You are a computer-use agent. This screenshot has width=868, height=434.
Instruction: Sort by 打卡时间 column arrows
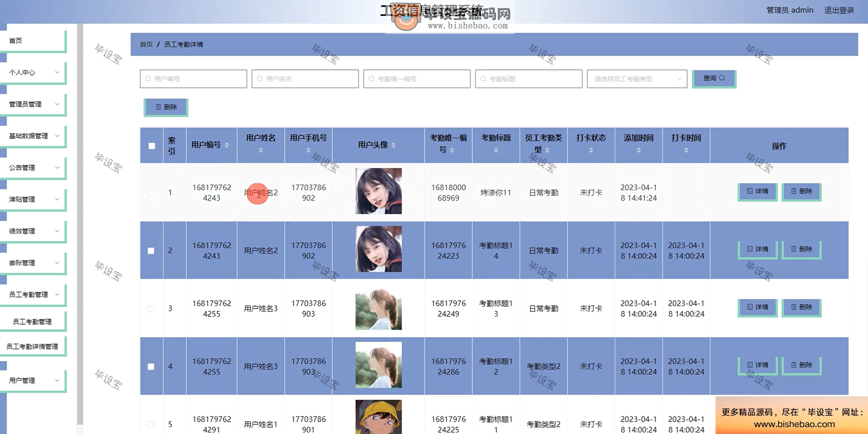686,150
